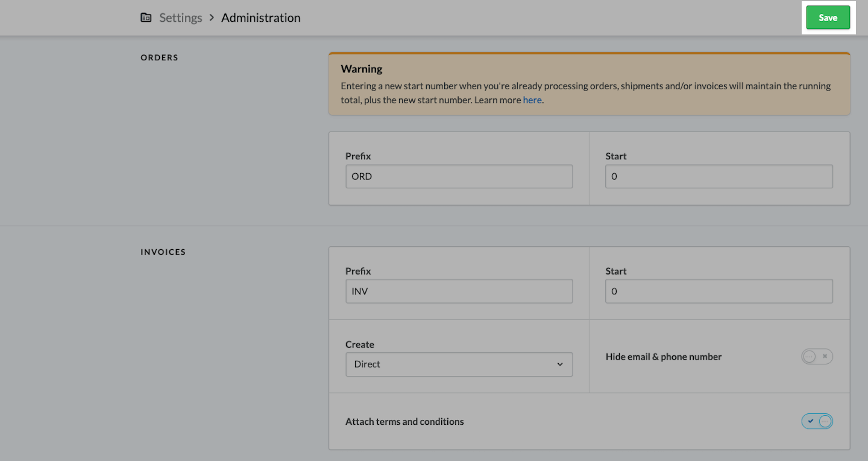Click the INVOICES section heading

click(163, 252)
